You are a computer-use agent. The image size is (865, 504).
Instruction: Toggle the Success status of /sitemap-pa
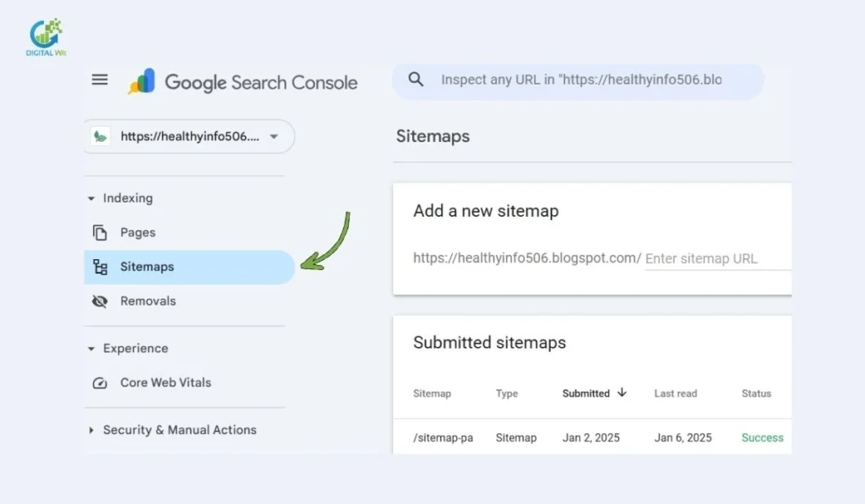coord(762,437)
